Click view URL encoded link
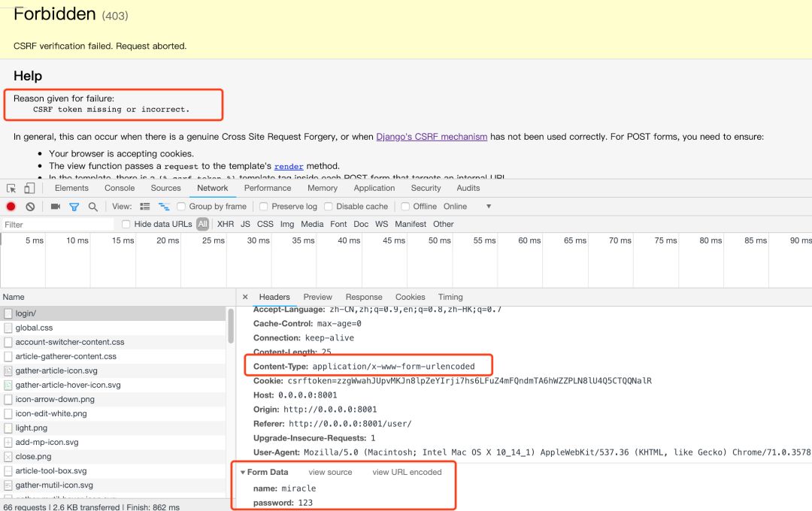Image resolution: width=812 pixels, height=511 pixels. click(407, 473)
